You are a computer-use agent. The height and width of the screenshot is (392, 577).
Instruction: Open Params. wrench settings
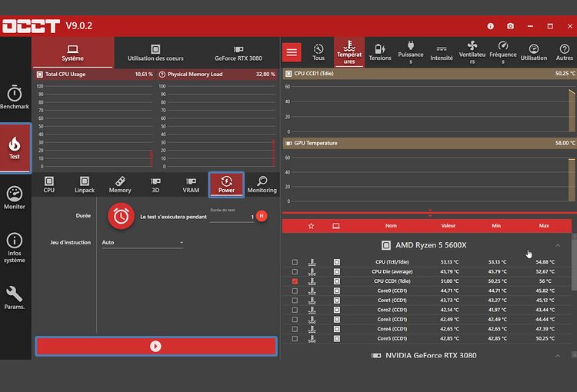point(15,298)
